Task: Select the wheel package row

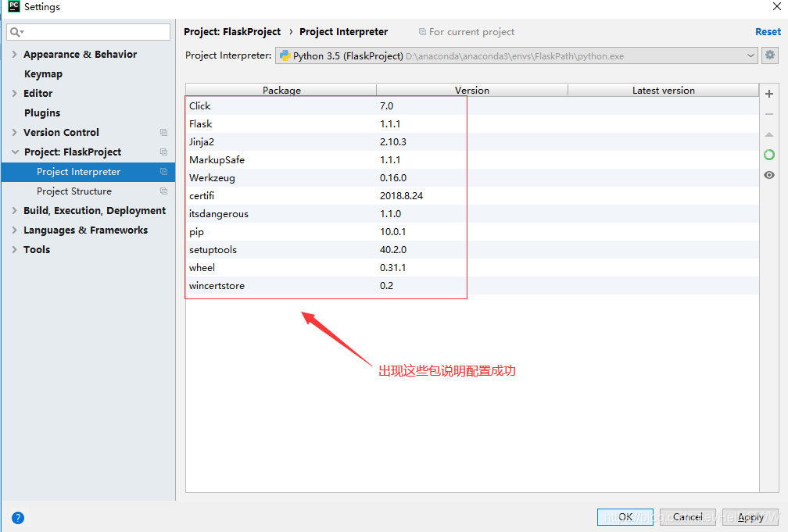Action: click(x=472, y=268)
